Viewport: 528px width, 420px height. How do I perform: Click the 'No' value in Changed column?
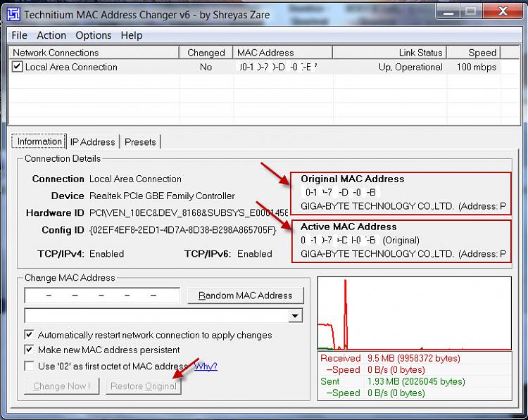coord(206,67)
